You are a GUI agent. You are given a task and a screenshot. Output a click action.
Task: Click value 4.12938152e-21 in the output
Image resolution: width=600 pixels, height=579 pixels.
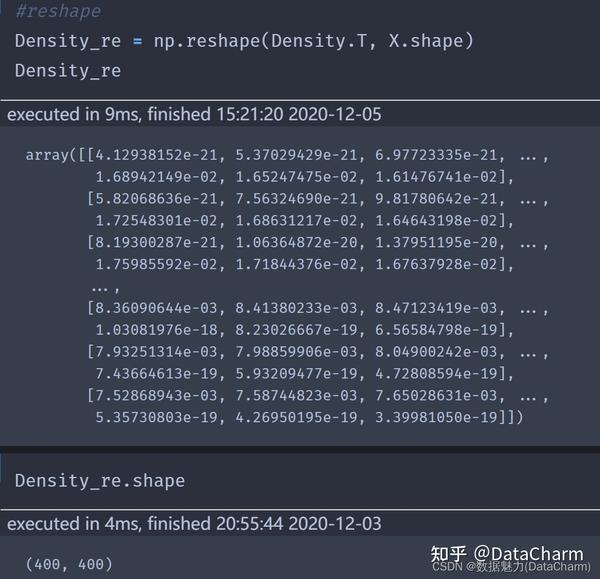pyautogui.click(x=156, y=155)
